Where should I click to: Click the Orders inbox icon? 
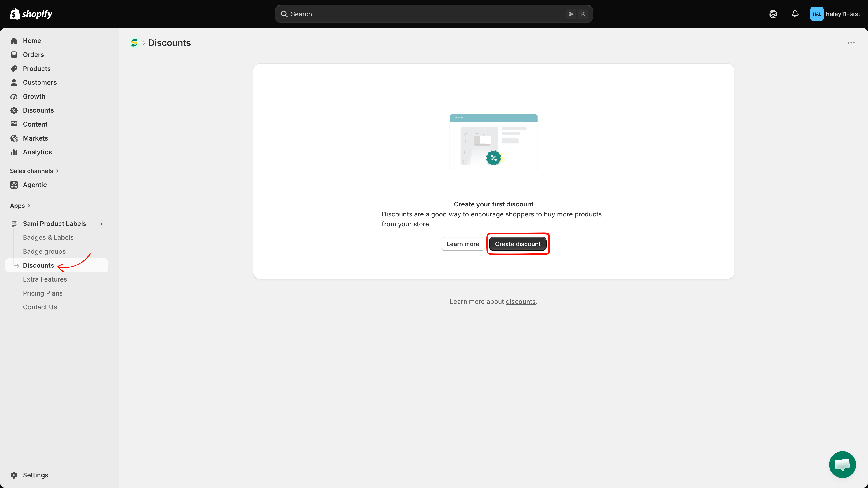pyautogui.click(x=14, y=54)
